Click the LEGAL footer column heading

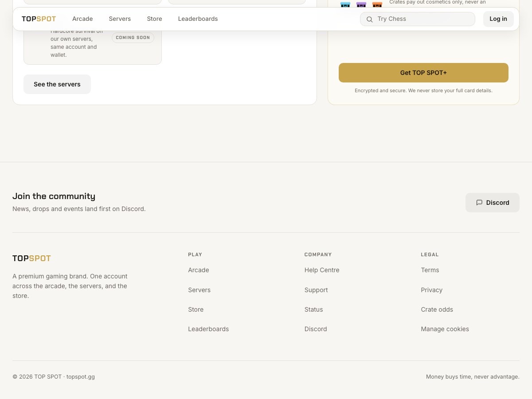430,254
